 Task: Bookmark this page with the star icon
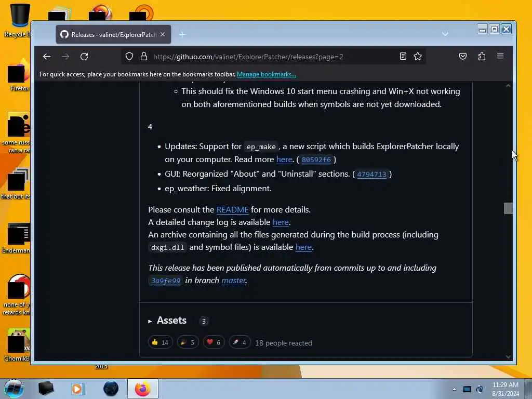[418, 56]
